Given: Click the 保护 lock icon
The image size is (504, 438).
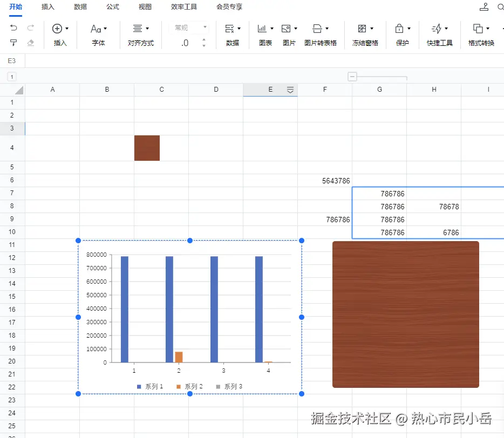Looking at the screenshot, I should point(399,29).
